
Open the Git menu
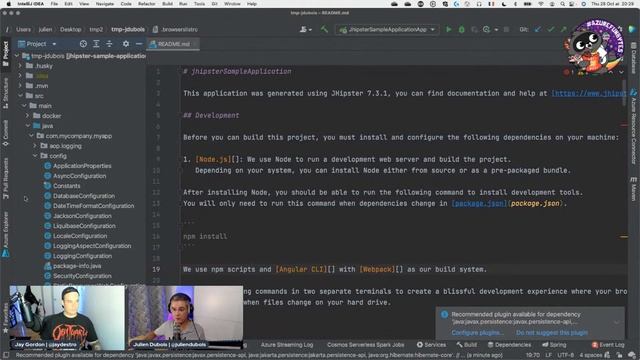point(214,4)
